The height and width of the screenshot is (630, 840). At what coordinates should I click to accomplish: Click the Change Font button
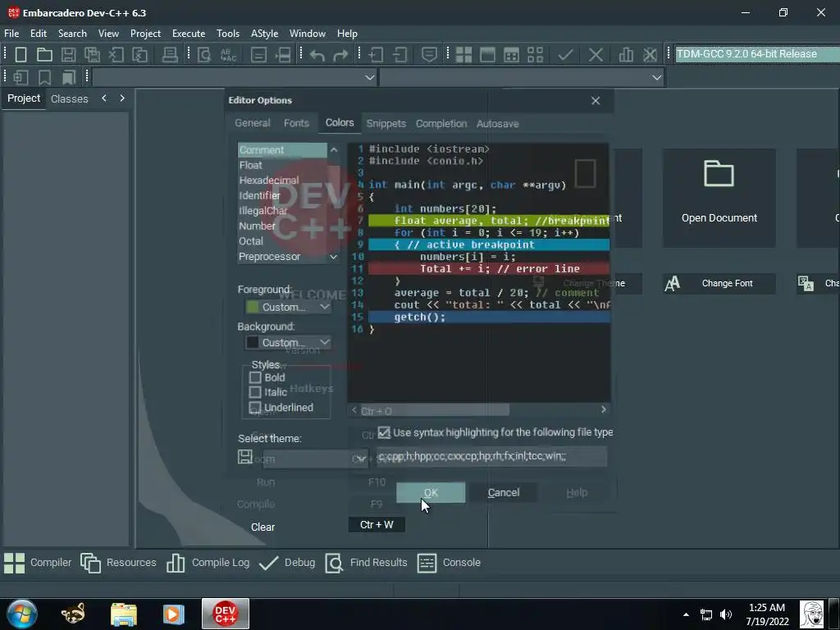(719, 283)
